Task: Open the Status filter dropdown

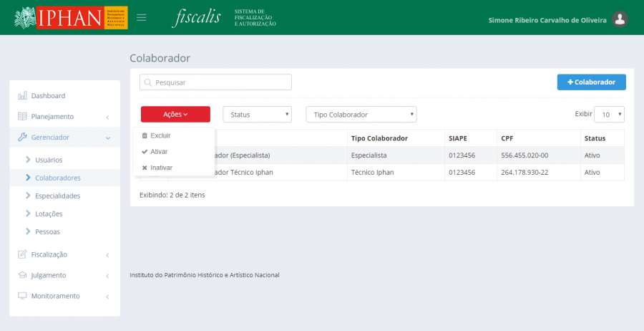Action: (258, 115)
